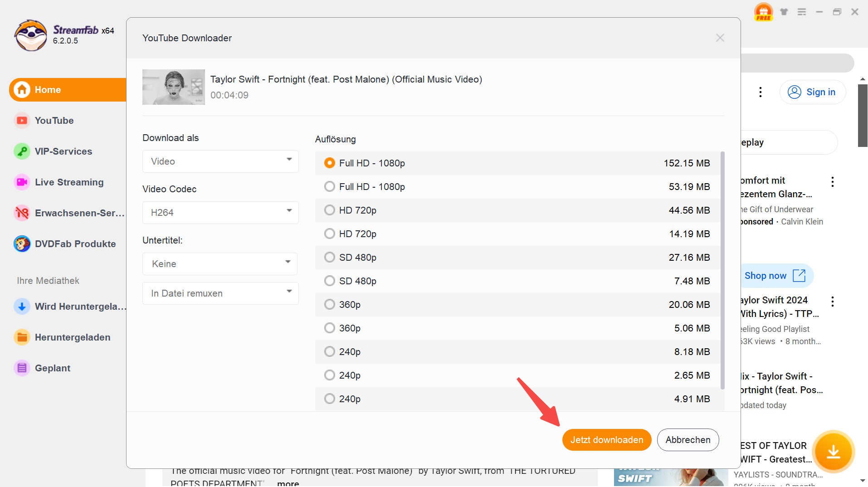Open options for Calvin Klein sponsored item
Screen dimensions: 868x487
[x=832, y=182]
